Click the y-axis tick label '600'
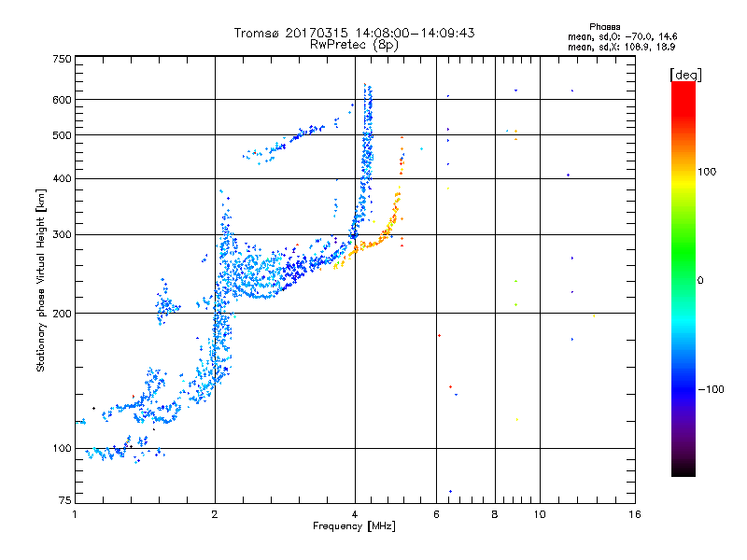The image size is (747, 560). click(62, 100)
